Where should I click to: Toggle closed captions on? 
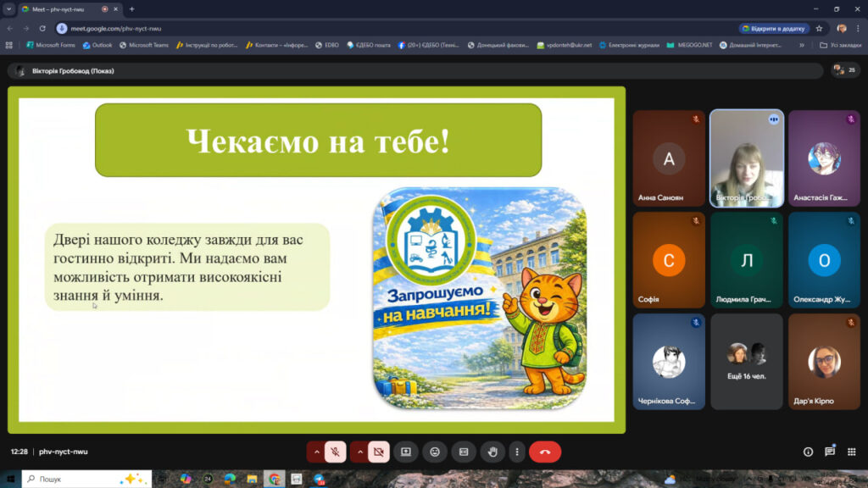[x=464, y=452]
